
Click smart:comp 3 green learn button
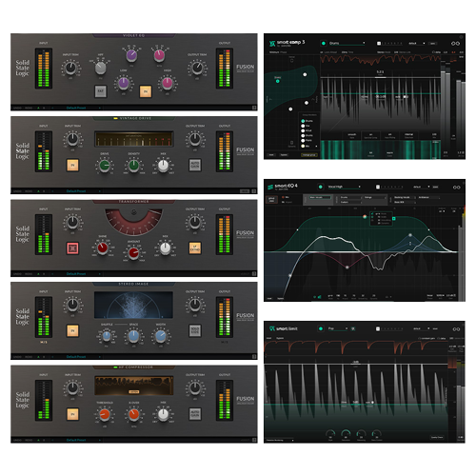coord(324,43)
